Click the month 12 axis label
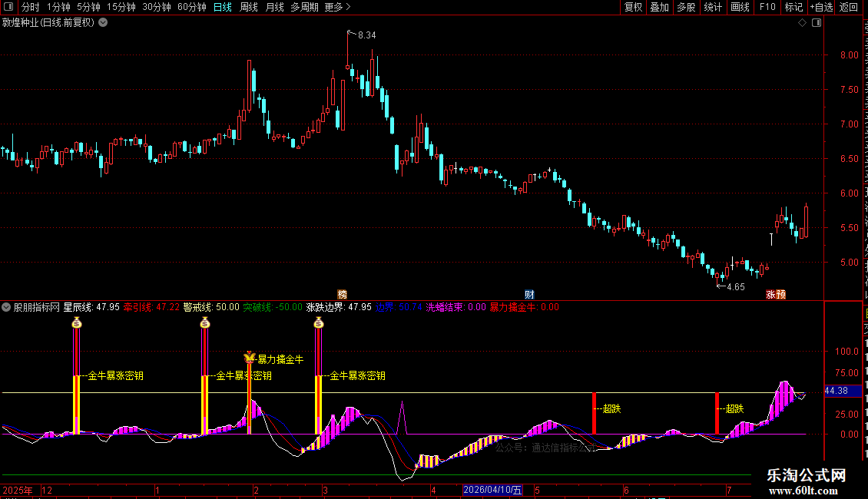 47,490
